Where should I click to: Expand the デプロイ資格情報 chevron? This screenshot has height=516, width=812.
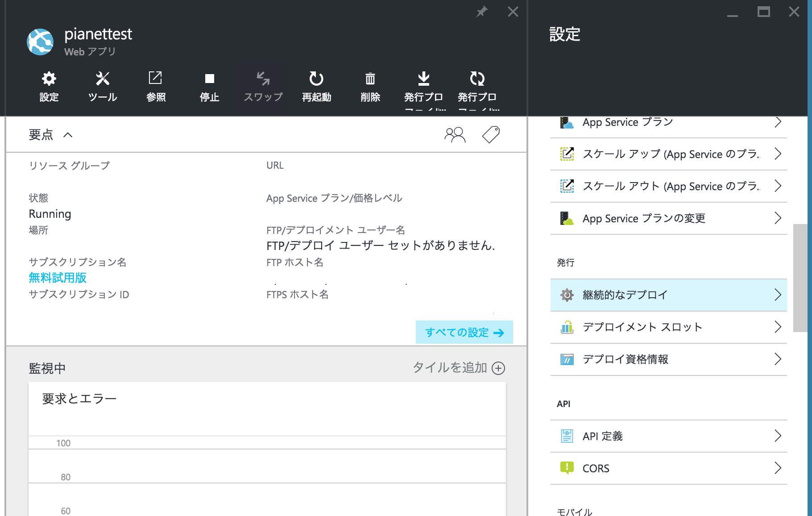click(778, 359)
